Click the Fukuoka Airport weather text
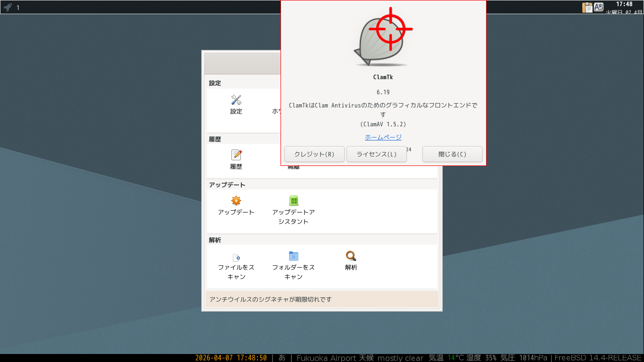The width and height of the screenshot is (644, 362). coord(360,358)
